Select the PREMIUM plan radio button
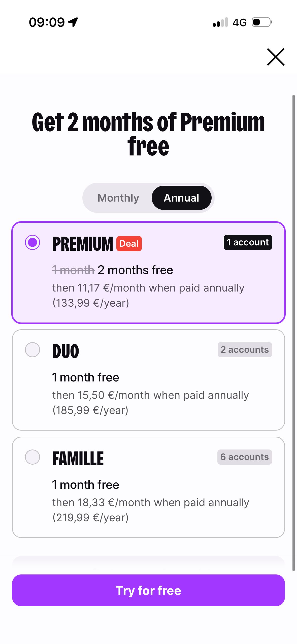The width and height of the screenshot is (297, 644). pos(33,243)
